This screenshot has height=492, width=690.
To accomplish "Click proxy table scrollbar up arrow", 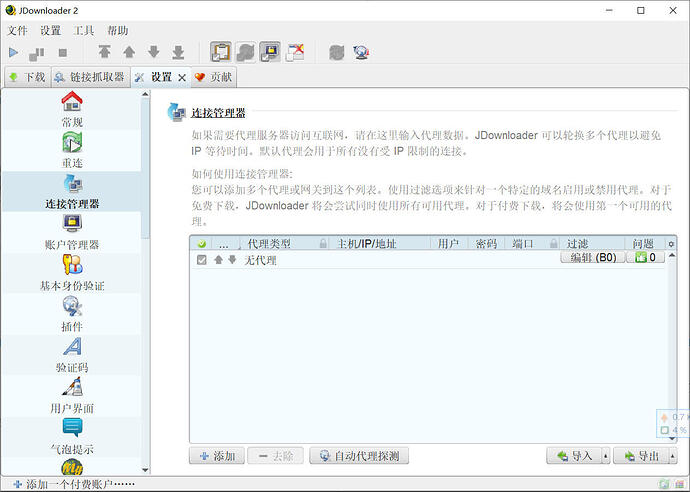I will [672, 255].
